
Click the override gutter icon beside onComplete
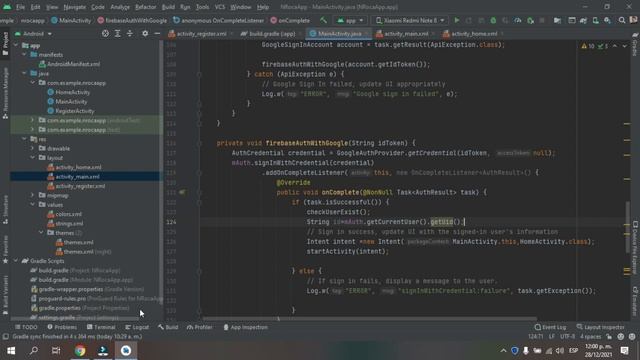pyautogui.click(x=182, y=192)
